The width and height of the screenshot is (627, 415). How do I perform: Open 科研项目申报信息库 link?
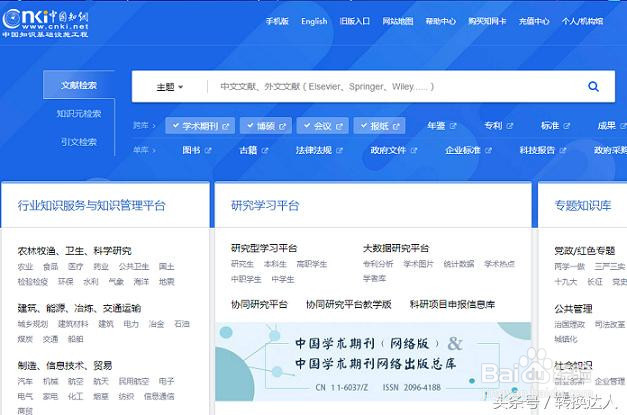(452, 305)
